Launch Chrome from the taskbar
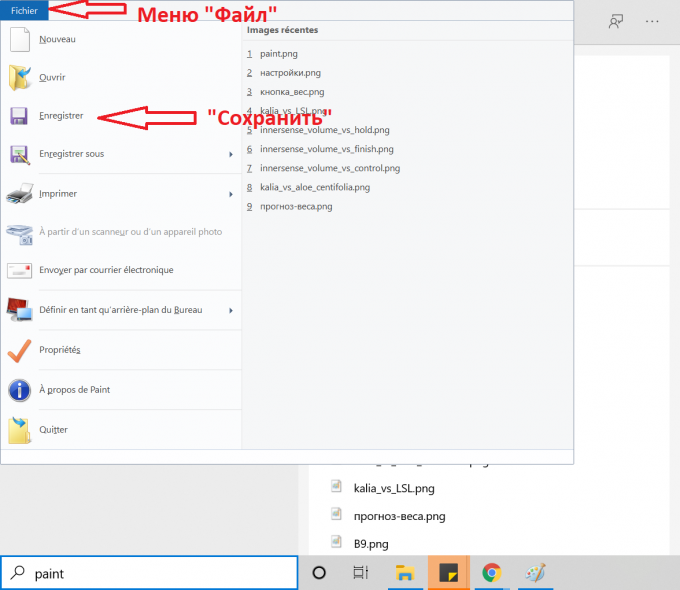Image resolution: width=680 pixels, height=590 pixels. [x=491, y=573]
